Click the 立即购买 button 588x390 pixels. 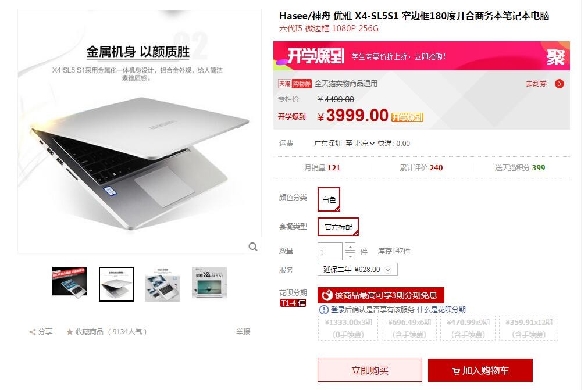point(370,370)
